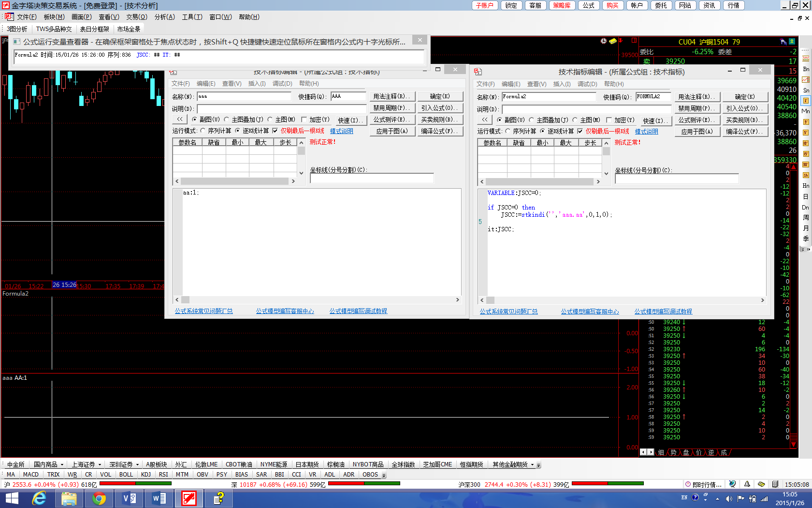Click the red anchor icon above chart
This screenshot has height=508, width=812.
click(x=621, y=41)
